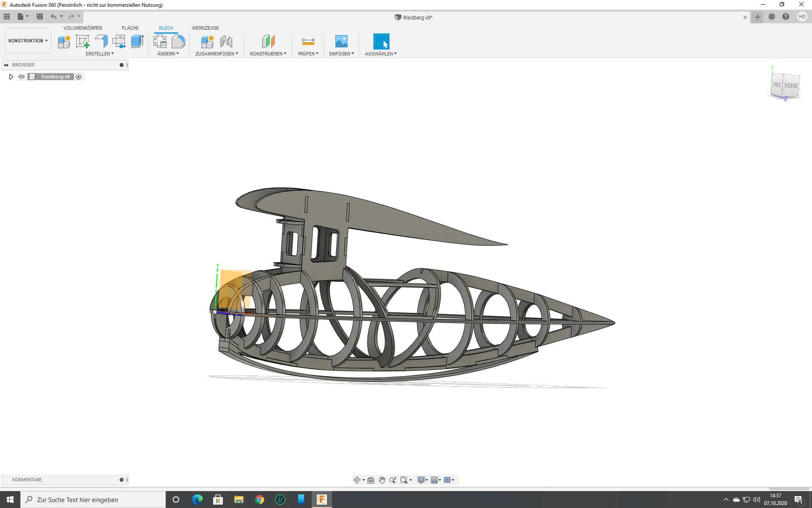The height and width of the screenshot is (508, 812).
Task: Expand the friedberg v9 tree node
Action: pyautogui.click(x=11, y=77)
